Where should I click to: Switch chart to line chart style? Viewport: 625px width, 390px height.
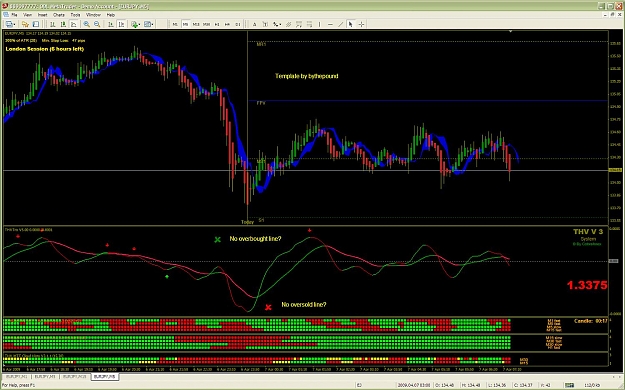coord(74,24)
